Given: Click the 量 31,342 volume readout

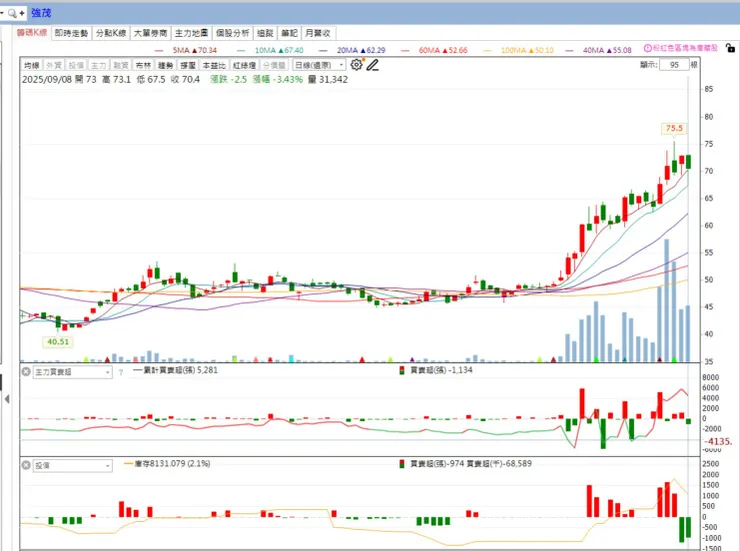Looking at the screenshot, I should tap(328, 79).
